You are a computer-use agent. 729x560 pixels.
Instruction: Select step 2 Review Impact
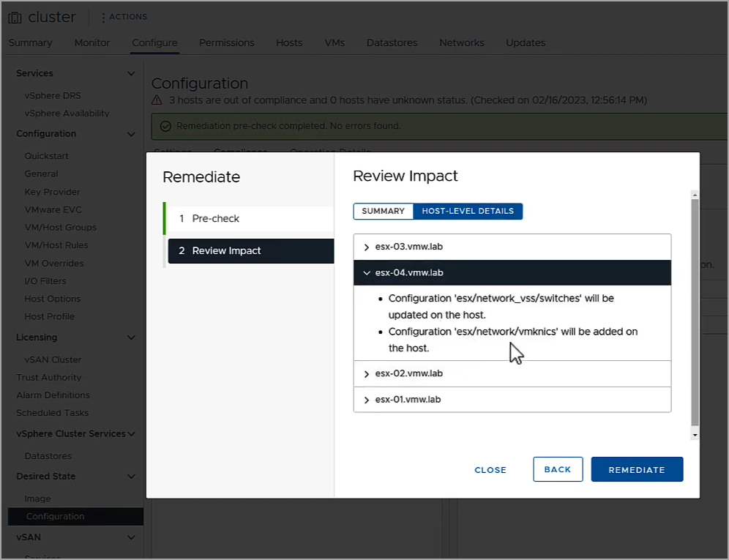[251, 250]
